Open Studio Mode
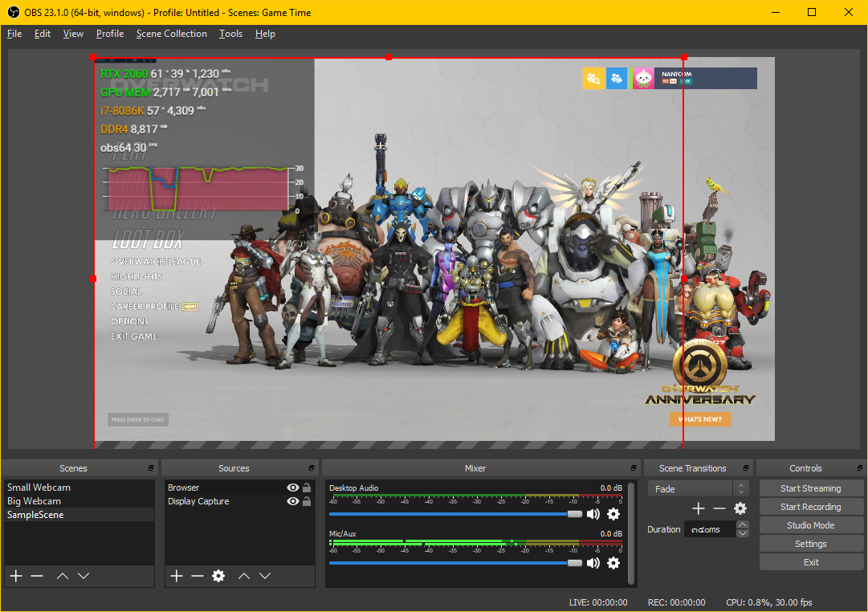Screen dimensions: 868x612 (x=810, y=525)
